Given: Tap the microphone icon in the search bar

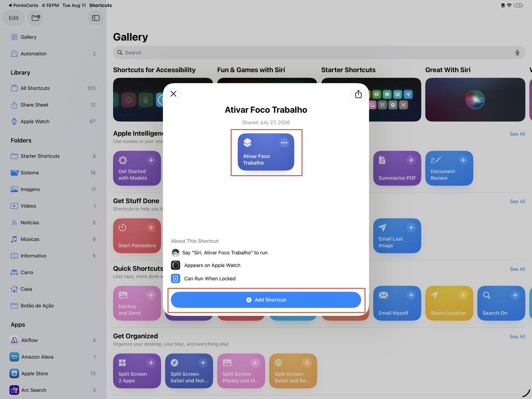Looking at the screenshot, I should [517, 53].
